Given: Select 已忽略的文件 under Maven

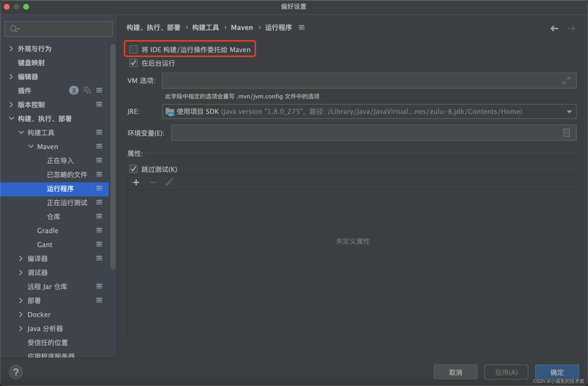Looking at the screenshot, I should pos(67,175).
